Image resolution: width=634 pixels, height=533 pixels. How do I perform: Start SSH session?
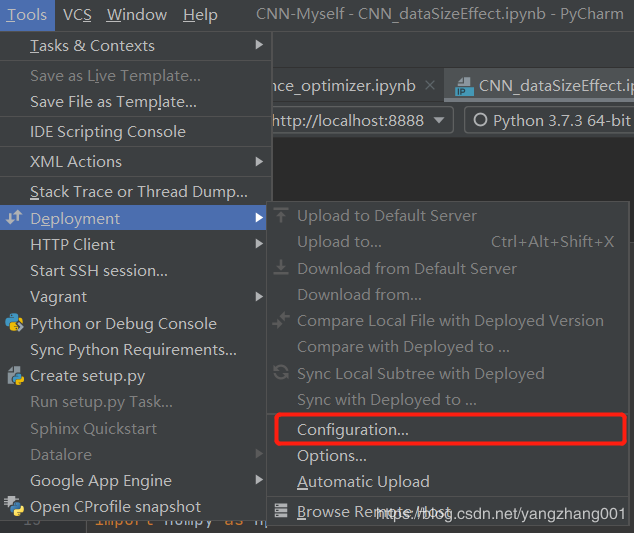[133, 271]
